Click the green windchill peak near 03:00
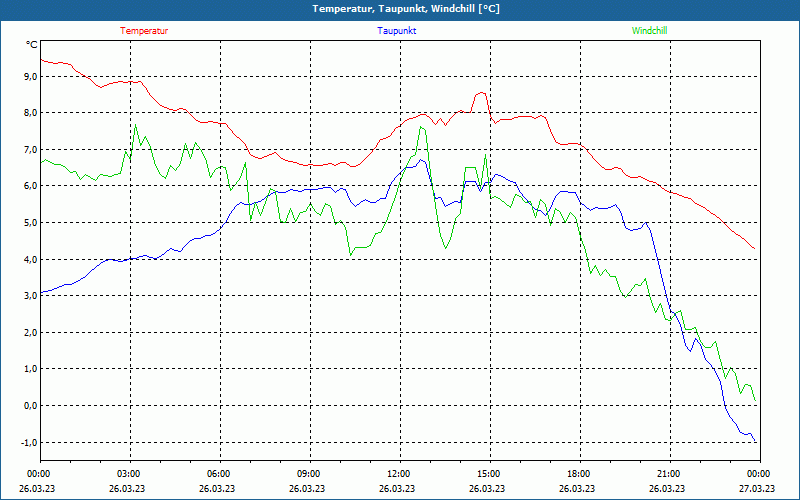The image size is (800, 500). click(135, 125)
